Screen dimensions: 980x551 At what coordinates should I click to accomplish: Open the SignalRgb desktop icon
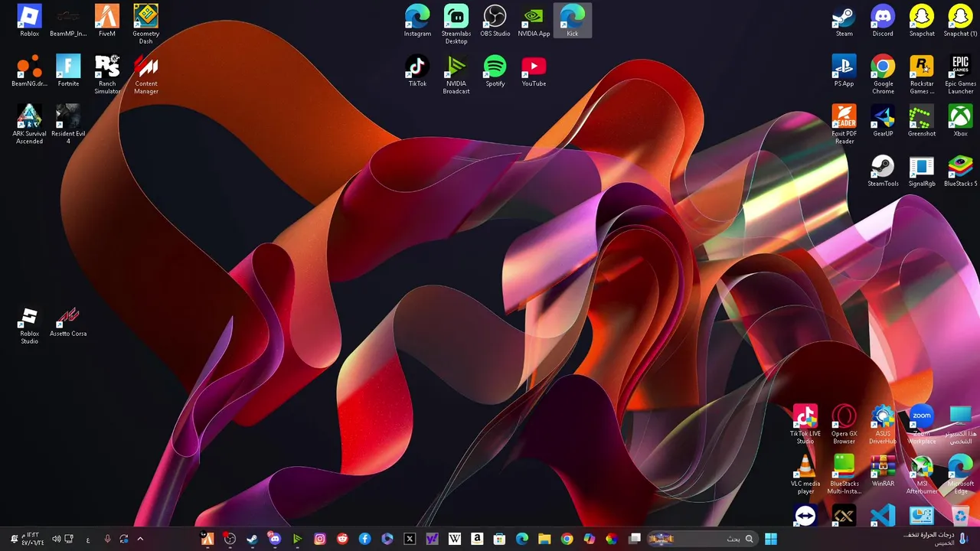pyautogui.click(x=922, y=170)
